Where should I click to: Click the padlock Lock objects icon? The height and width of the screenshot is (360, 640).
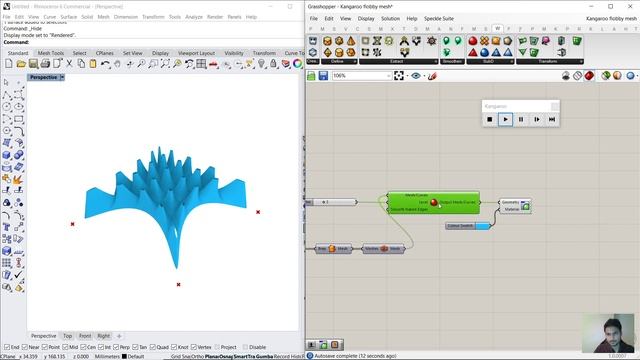pyautogui.click(x=273, y=64)
